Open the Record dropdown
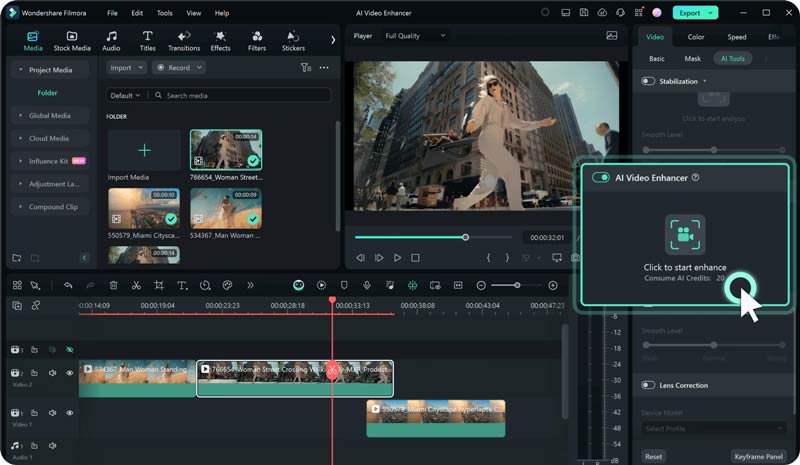Viewport: 800px width, 465px height. tap(179, 67)
